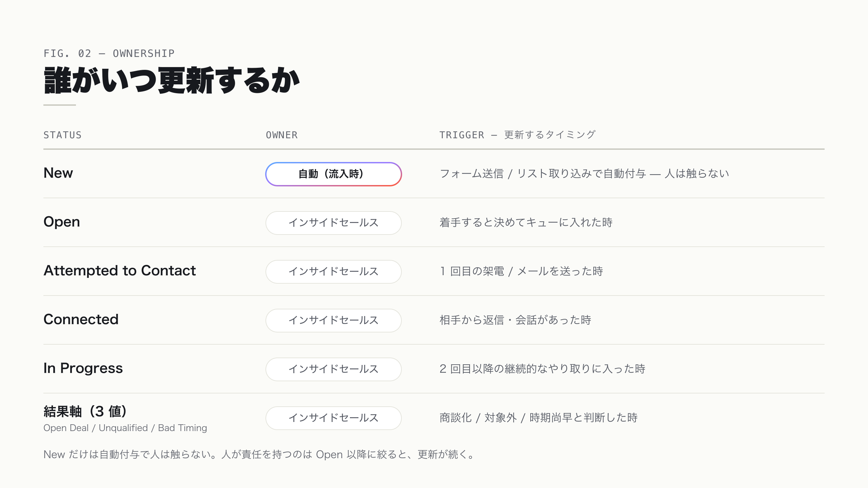Click the text 商談化 / 対象外 / 時期尚早と判断した時
This screenshot has height=488, width=868.
(538, 418)
